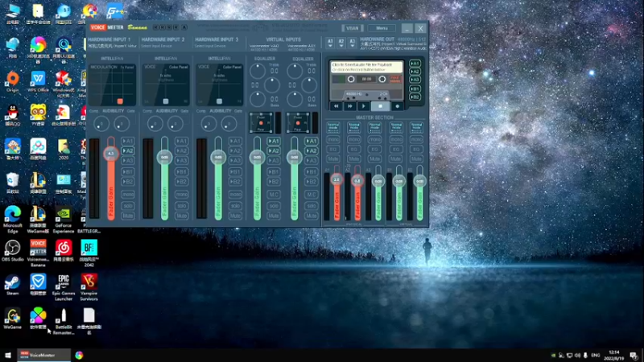Enable cassette output to B2 bus
The height and width of the screenshot is (362, 644).
pyautogui.click(x=415, y=97)
